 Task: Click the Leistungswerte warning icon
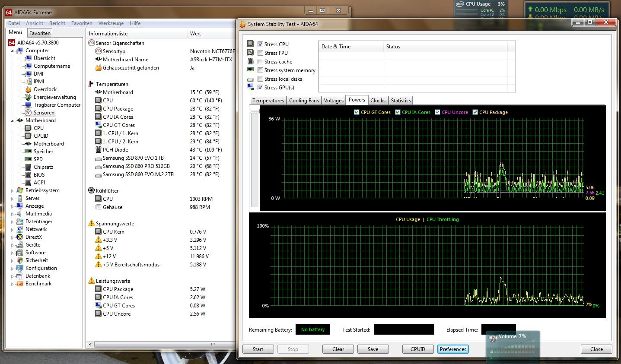[x=91, y=281]
